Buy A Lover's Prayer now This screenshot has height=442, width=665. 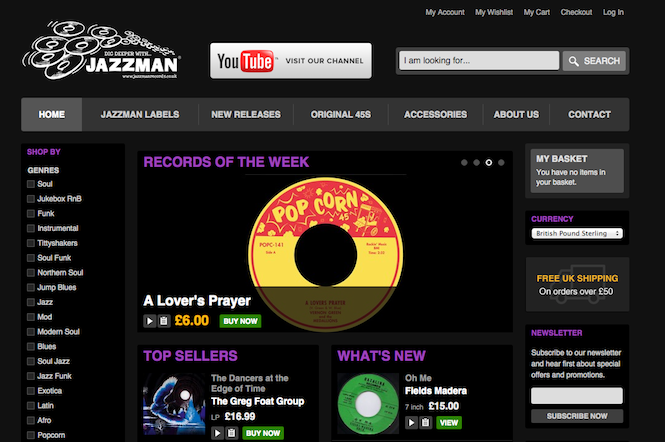pos(240,321)
